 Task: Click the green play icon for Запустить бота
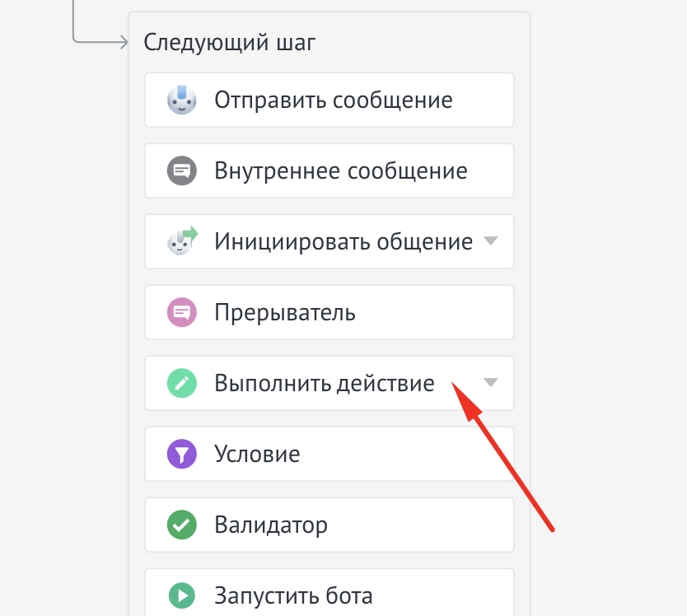click(x=182, y=595)
